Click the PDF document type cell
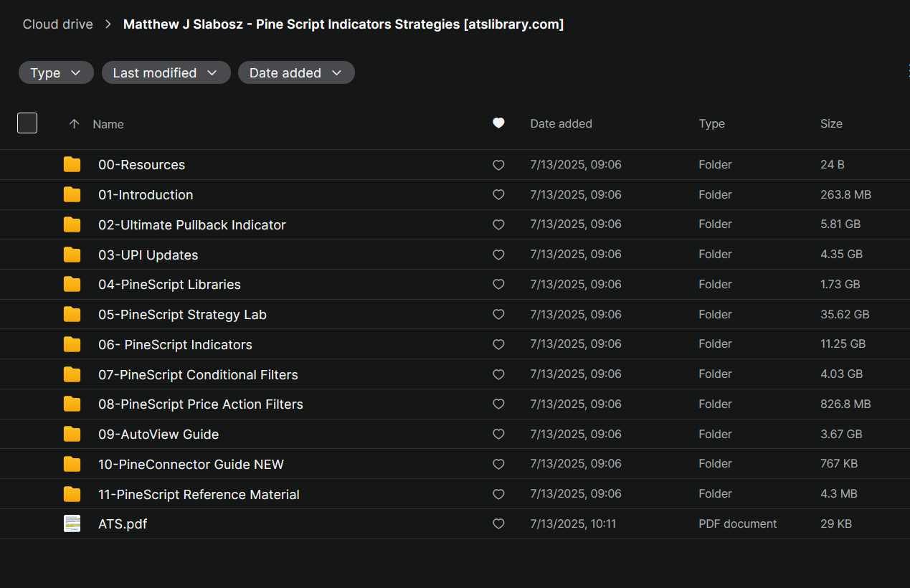The image size is (910, 588). (x=738, y=524)
